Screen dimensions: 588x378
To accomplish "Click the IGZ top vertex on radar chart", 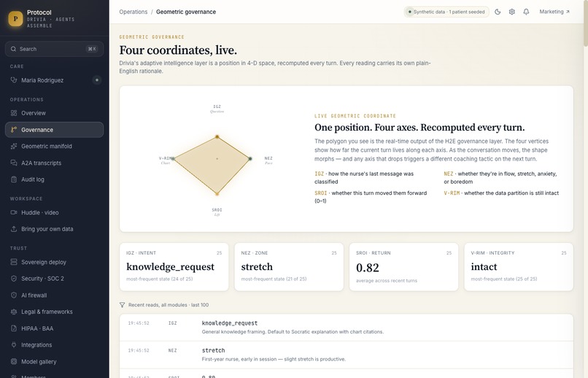I will coord(217,137).
